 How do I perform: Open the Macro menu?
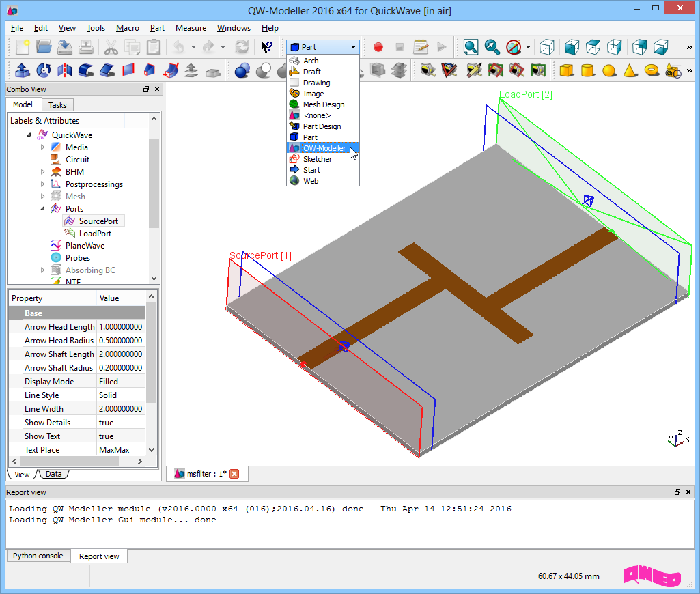pyautogui.click(x=128, y=28)
